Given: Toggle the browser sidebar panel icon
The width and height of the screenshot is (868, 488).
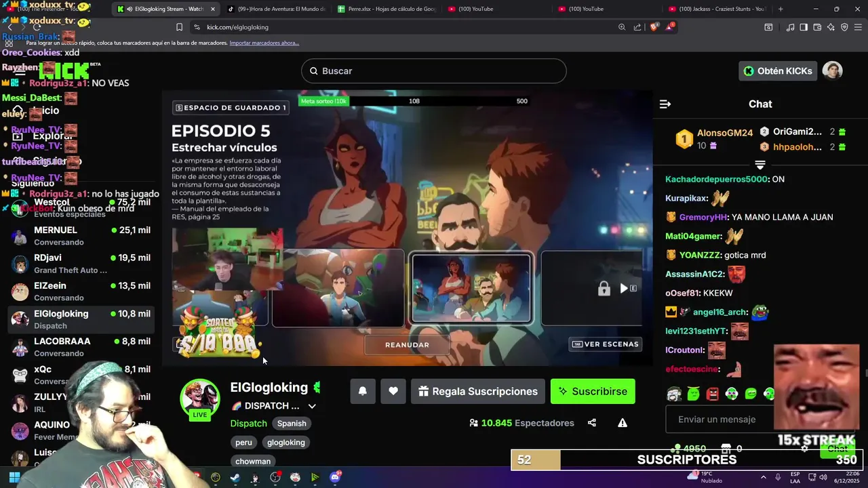Looking at the screenshot, I should pyautogui.click(x=804, y=27).
